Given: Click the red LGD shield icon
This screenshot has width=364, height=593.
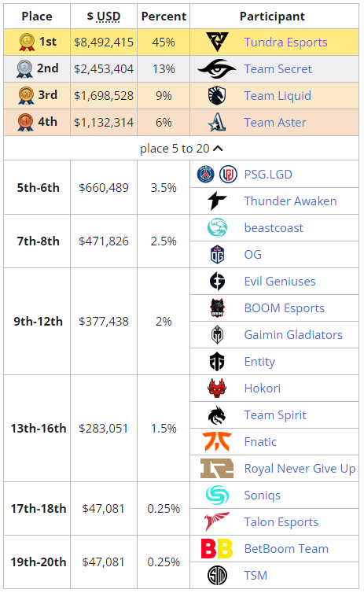Looking at the screenshot, I should 228,175.
